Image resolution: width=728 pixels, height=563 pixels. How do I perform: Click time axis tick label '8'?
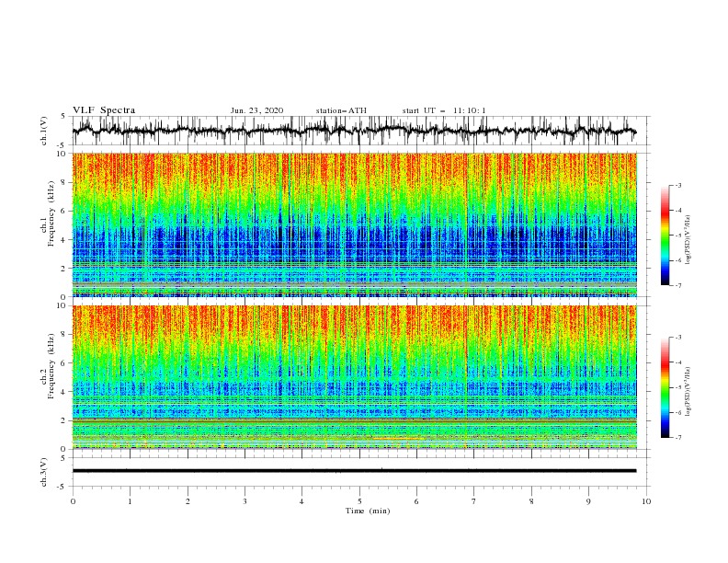(531, 501)
